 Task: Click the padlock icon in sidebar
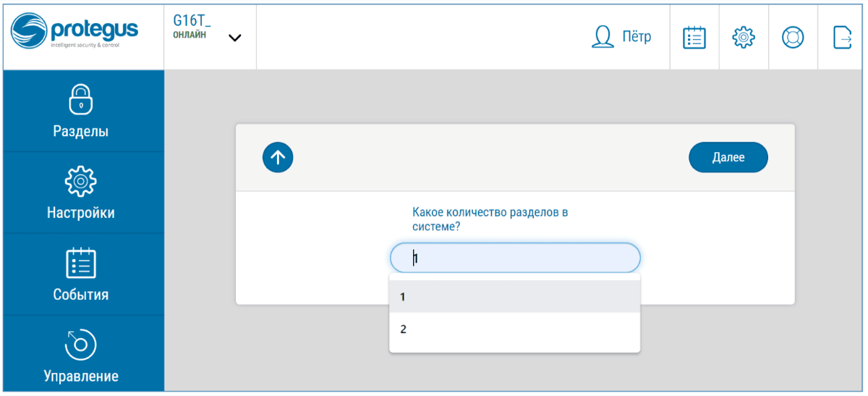click(x=80, y=99)
